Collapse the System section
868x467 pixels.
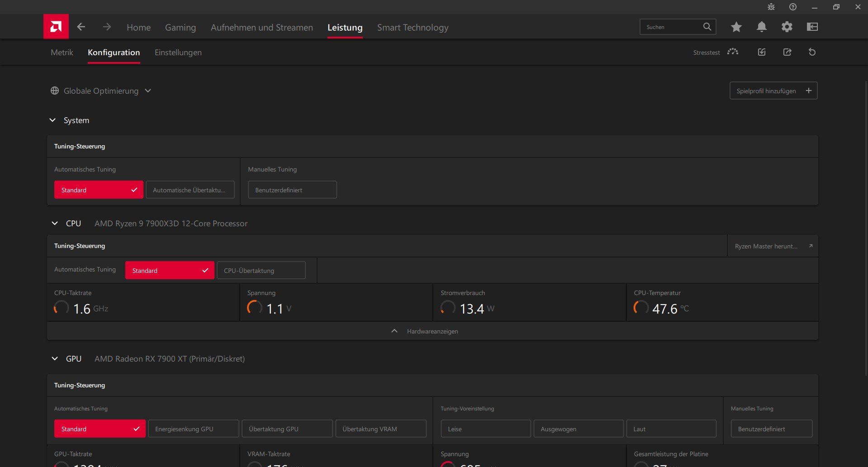tap(52, 120)
